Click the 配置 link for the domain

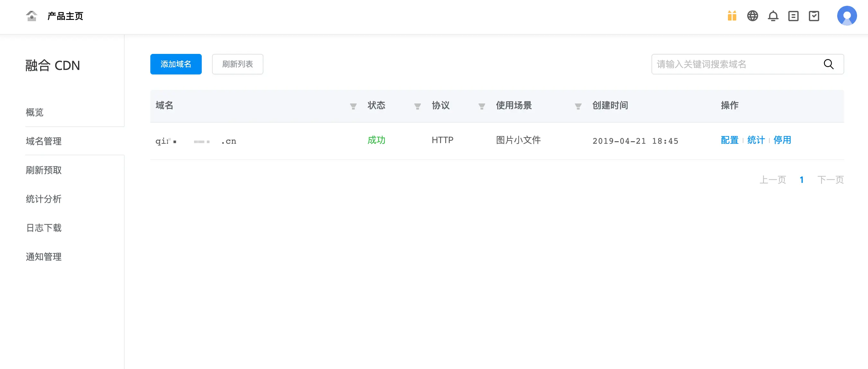tap(730, 140)
